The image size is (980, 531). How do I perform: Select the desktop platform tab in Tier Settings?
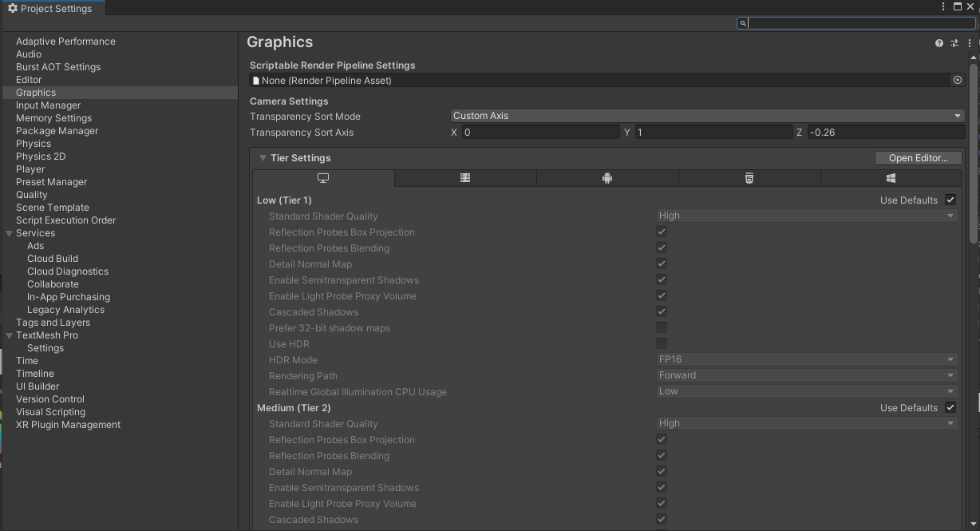click(x=323, y=178)
